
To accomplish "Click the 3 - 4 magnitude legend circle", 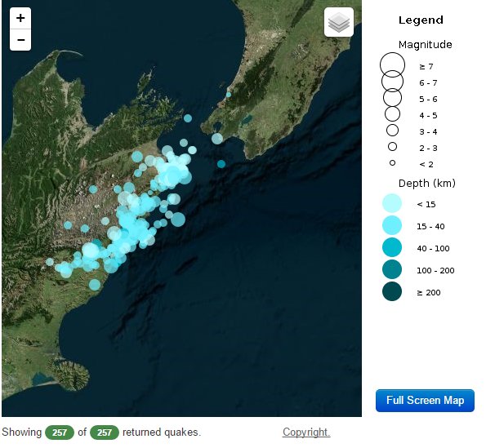I will coord(392,130).
